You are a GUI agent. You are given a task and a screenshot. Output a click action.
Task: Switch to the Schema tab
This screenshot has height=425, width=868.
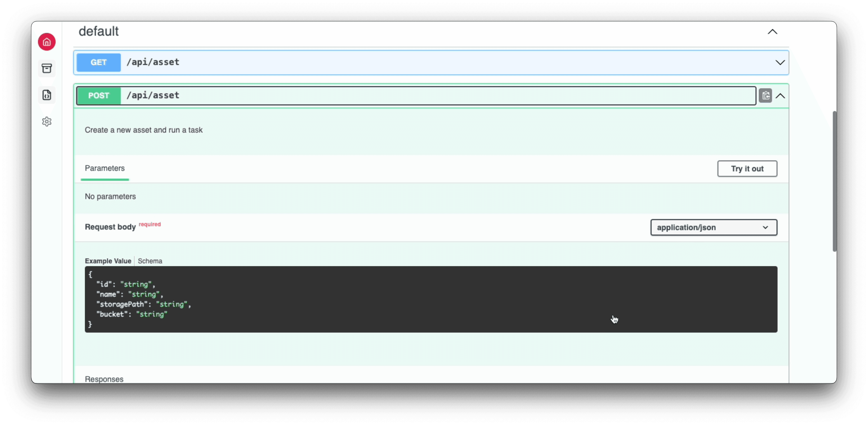pos(149,260)
